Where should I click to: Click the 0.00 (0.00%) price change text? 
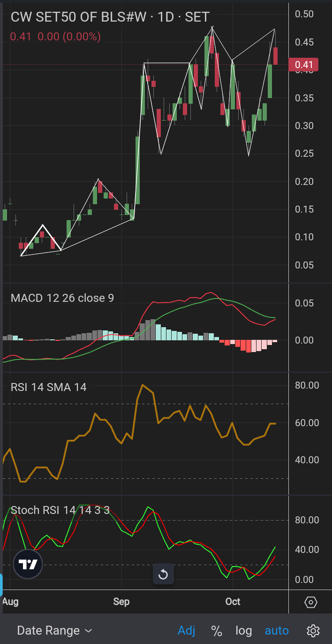(x=69, y=37)
